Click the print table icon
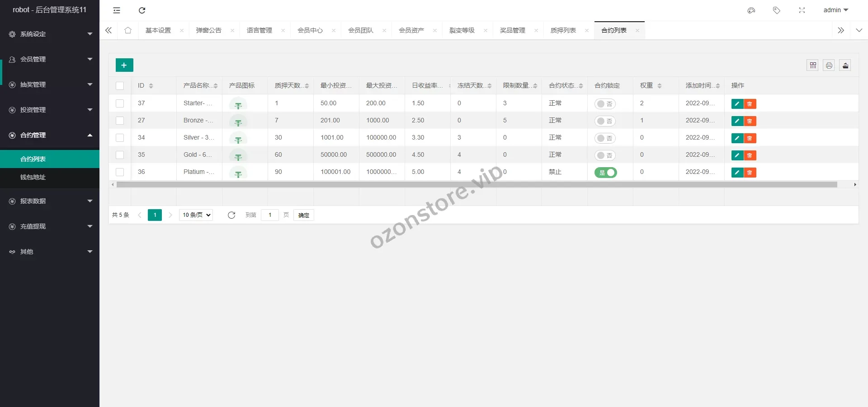Screen dimensions: 868x407 coord(829,65)
